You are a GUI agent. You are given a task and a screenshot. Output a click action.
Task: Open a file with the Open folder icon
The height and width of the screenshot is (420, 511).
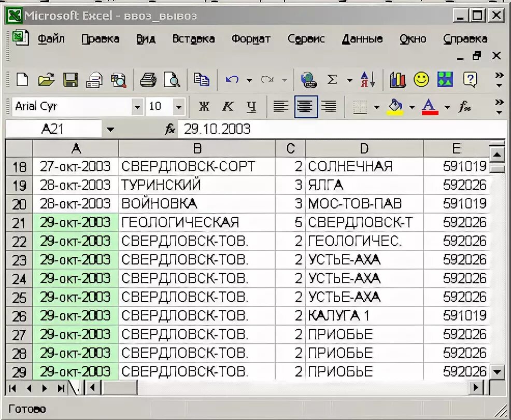pos(46,79)
